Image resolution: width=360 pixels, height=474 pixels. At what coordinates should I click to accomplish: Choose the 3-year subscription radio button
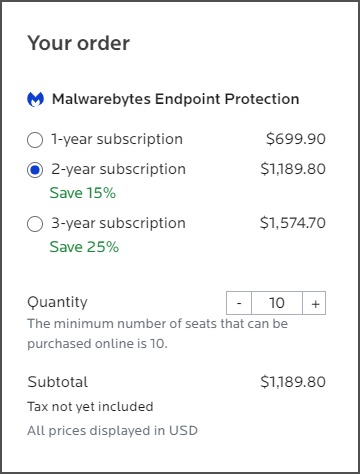point(35,224)
